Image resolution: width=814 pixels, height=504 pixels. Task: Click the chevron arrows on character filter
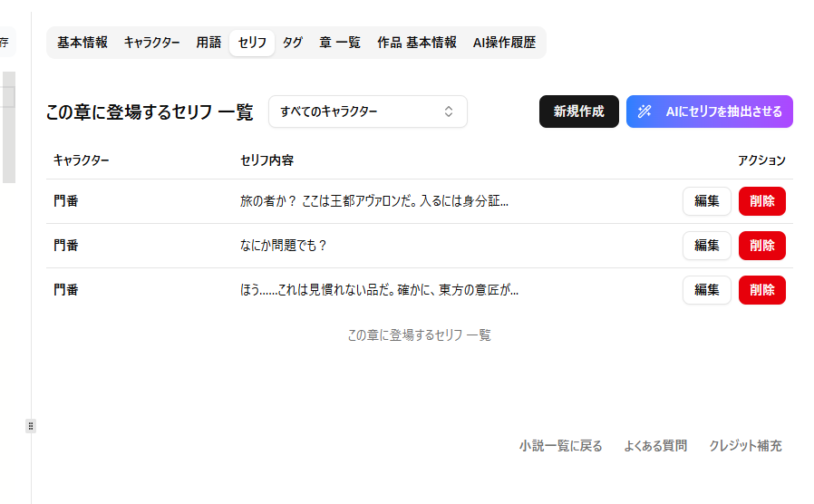(x=448, y=111)
